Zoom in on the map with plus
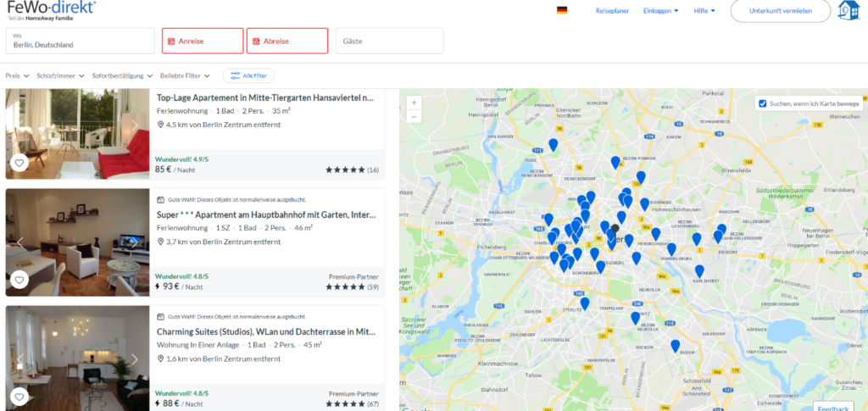Viewport: 868px width, 411px height. pos(414,103)
